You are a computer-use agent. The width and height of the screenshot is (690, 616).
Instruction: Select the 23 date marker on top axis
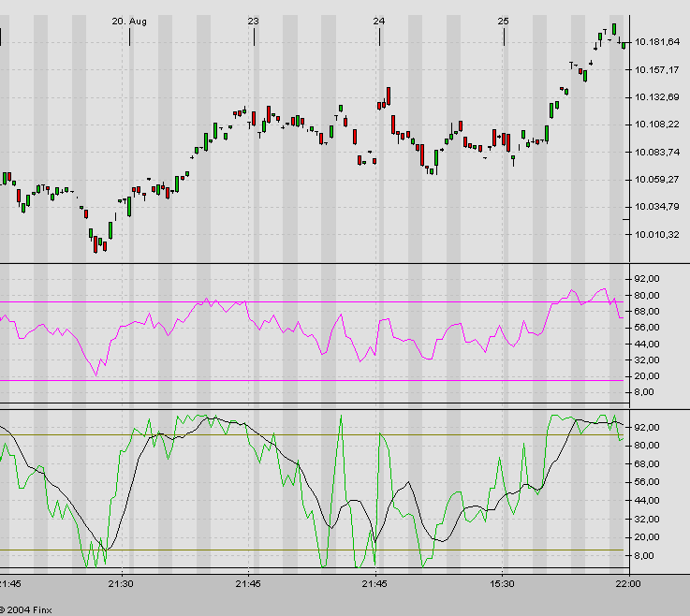(253, 21)
